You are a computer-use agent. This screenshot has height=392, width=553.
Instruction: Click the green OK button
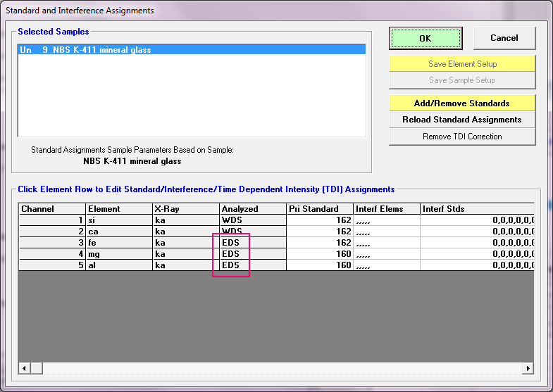click(425, 39)
